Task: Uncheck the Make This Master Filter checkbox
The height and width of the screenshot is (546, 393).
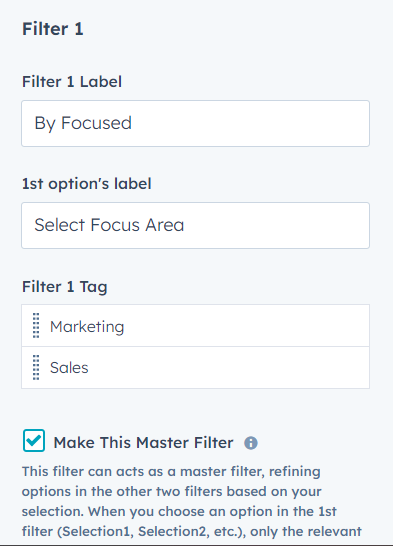Action: [34, 440]
